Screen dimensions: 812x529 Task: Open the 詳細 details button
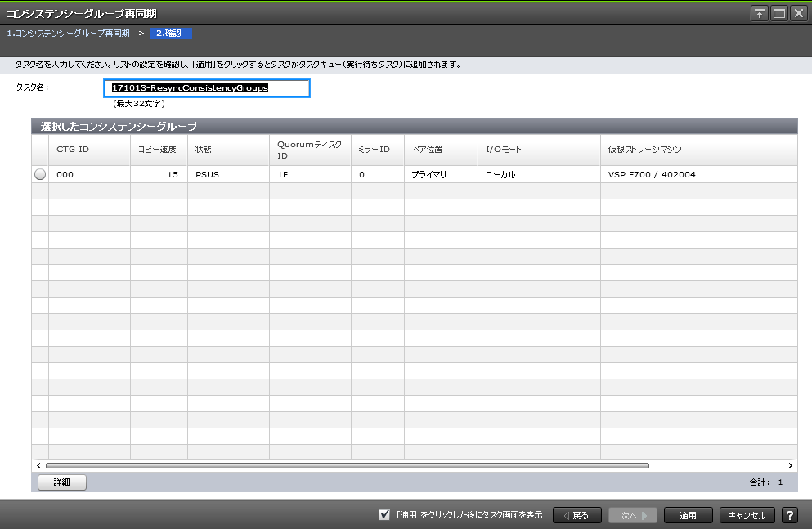[62, 482]
